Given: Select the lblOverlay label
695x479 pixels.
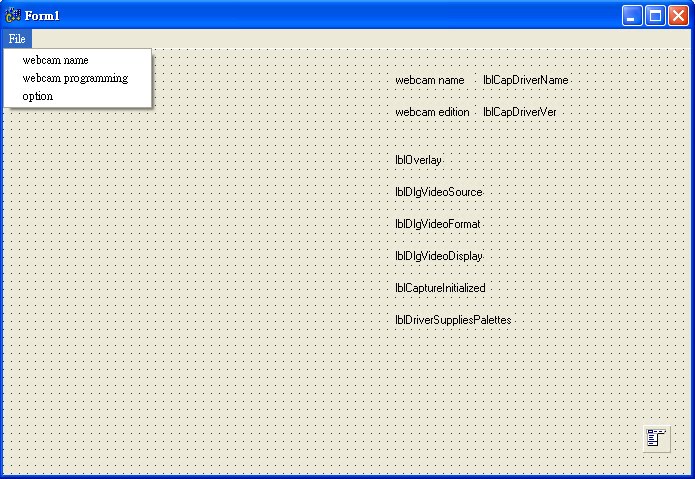Looking at the screenshot, I should pyautogui.click(x=418, y=160).
